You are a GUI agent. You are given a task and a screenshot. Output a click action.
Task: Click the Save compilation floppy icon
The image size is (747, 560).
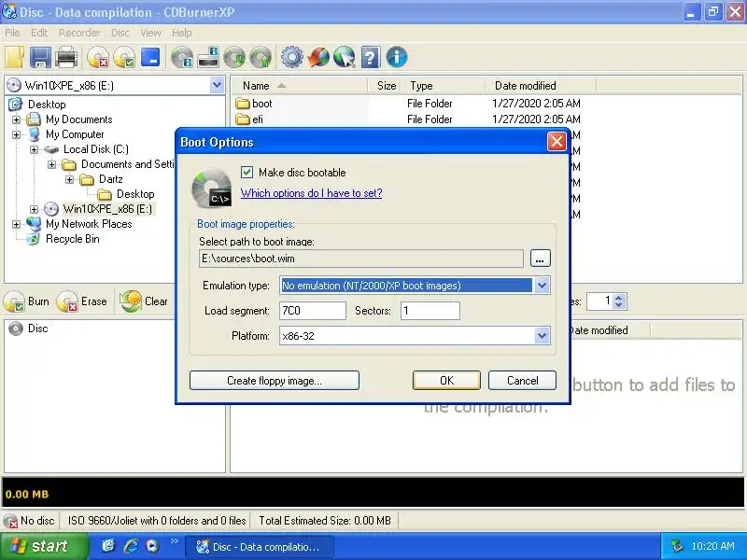pyautogui.click(x=40, y=58)
